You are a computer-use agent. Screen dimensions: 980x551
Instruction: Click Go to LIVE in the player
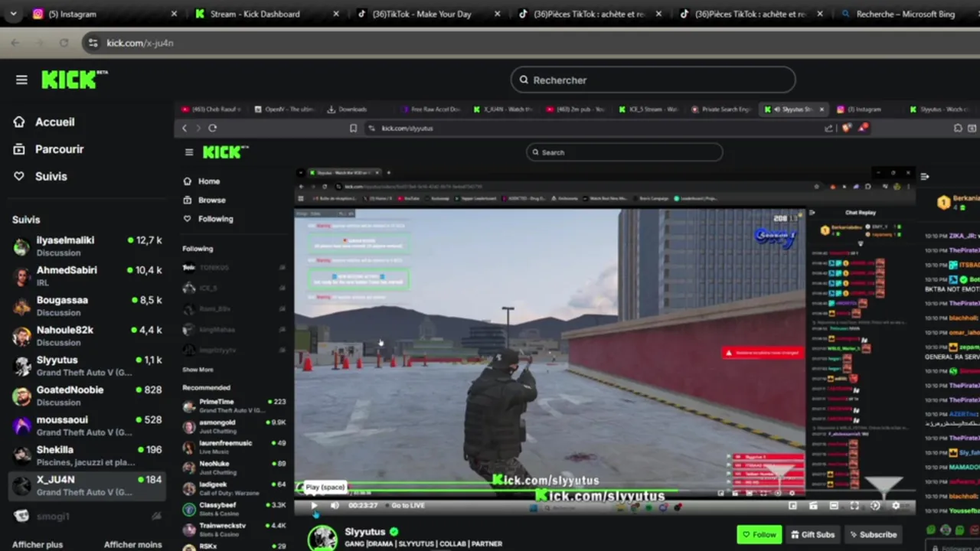tap(407, 505)
